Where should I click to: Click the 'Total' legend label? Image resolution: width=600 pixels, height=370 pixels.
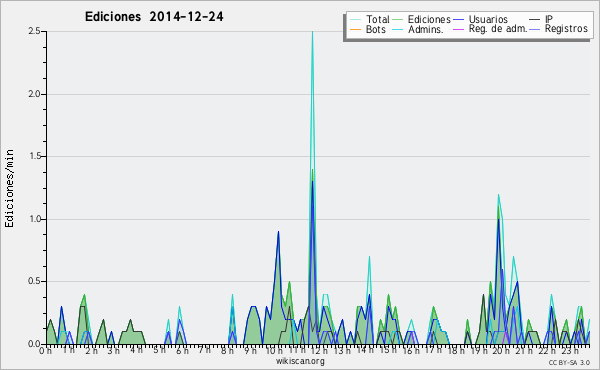377,19
